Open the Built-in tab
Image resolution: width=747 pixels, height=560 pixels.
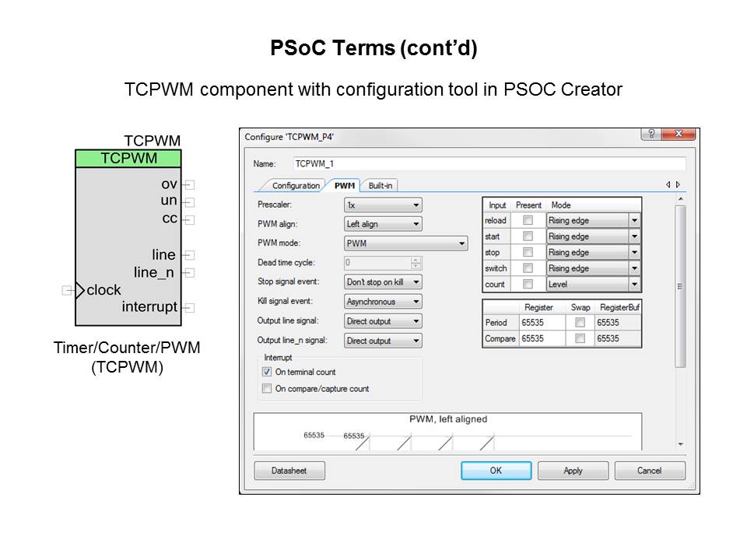[381, 185]
